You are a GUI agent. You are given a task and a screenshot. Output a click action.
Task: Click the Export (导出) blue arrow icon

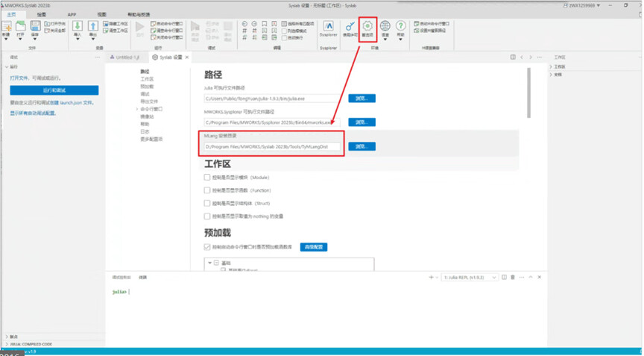click(93, 26)
